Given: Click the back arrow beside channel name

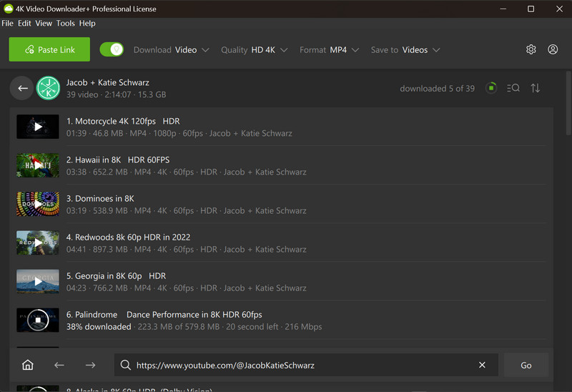Looking at the screenshot, I should tap(23, 88).
